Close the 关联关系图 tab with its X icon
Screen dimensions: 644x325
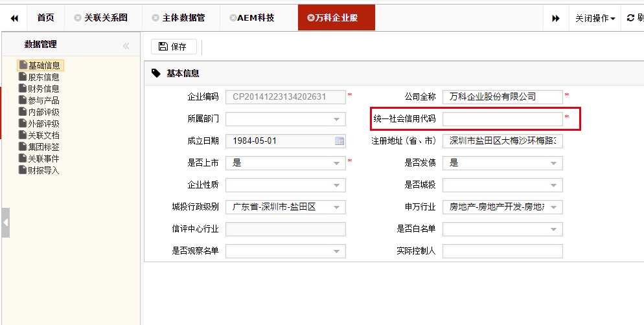pyautogui.click(x=77, y=17)
